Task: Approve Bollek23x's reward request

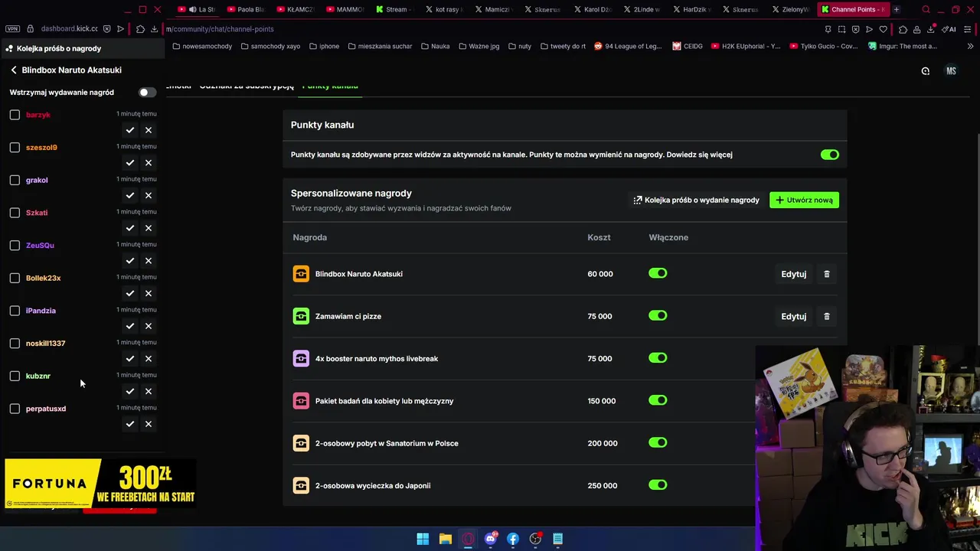Action: pos(130,293)
